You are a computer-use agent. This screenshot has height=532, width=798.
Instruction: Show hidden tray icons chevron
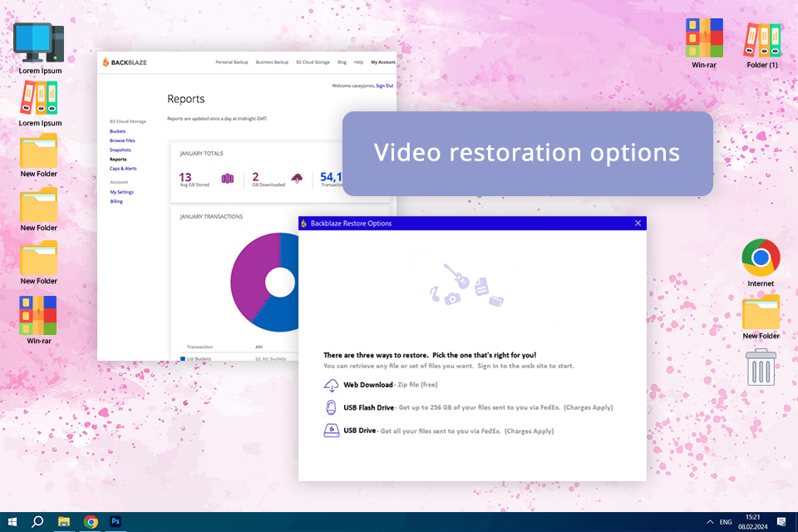(710, 522)
